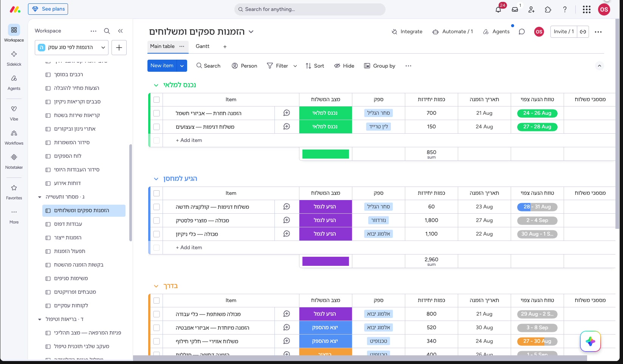
Task: Click the workspace search magnifier icon
Action: pos(107,31)
